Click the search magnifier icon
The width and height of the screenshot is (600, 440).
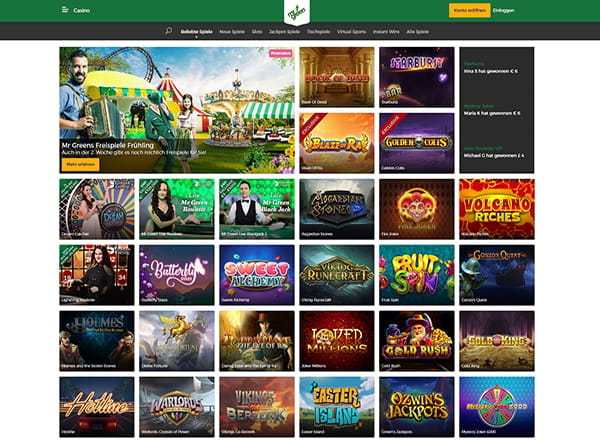click(168, 31)
